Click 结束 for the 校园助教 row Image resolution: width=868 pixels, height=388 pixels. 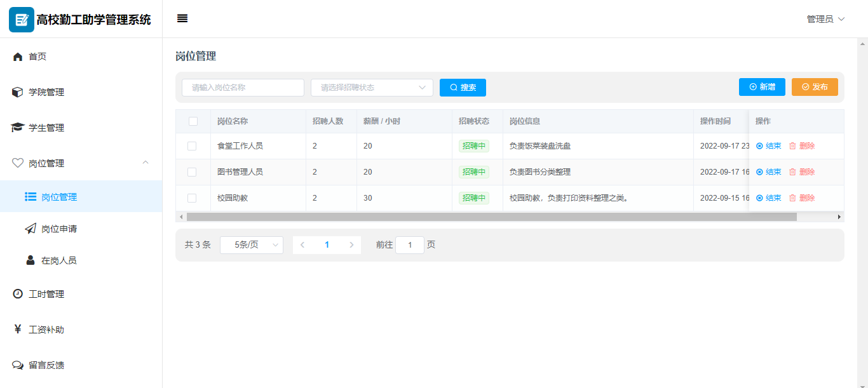769,198
